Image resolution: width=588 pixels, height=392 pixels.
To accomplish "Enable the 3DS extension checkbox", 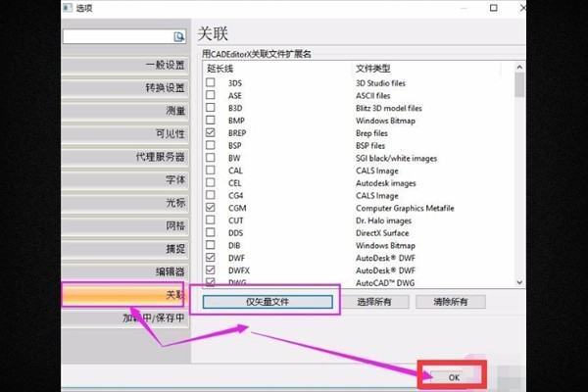I will (x=211, y=82).
